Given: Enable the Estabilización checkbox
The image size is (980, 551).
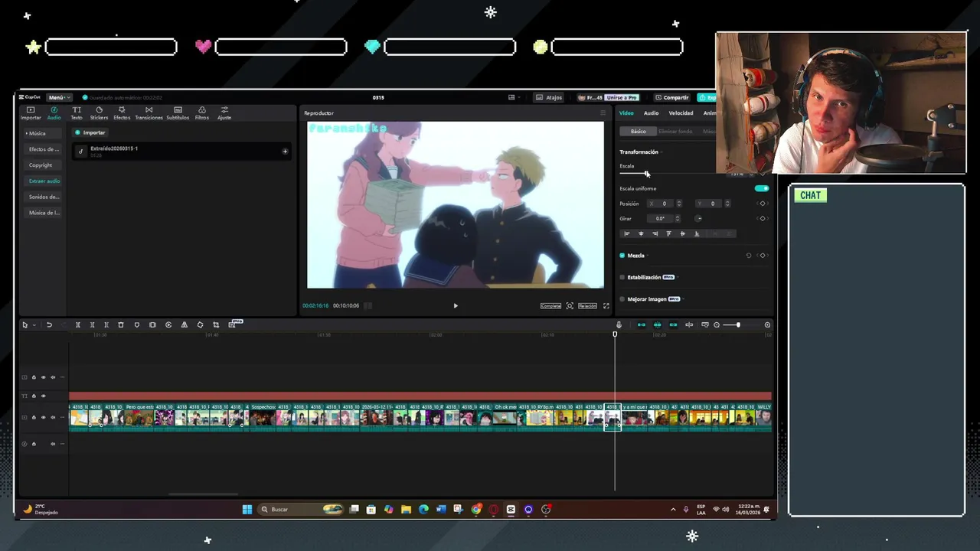Looking at the screenshot, I should coord(622,277).
